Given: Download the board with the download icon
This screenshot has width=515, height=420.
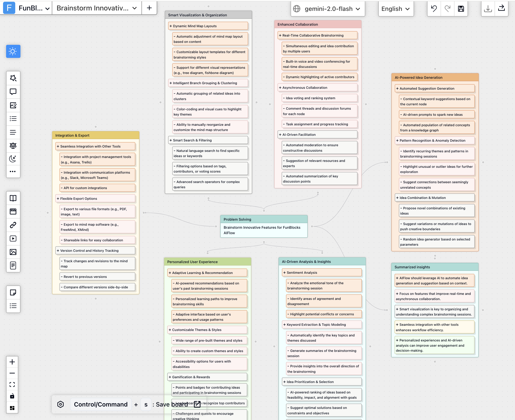Looking at the screenshot, I should [488, 8].
